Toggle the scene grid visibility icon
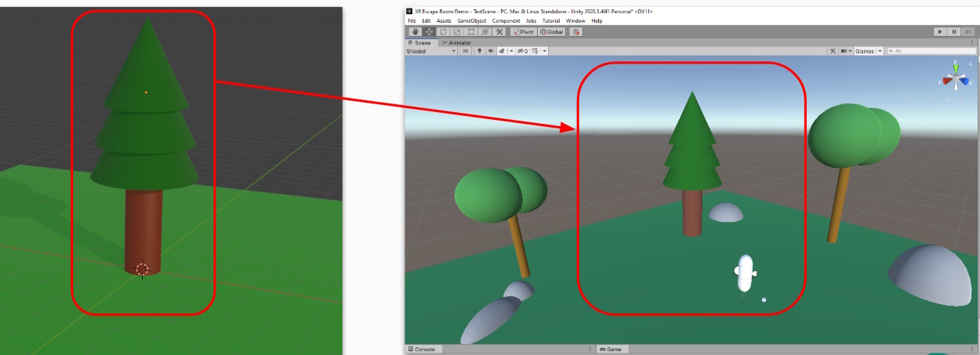The height and width of the screenshot is (355, 980). (535, 51)
